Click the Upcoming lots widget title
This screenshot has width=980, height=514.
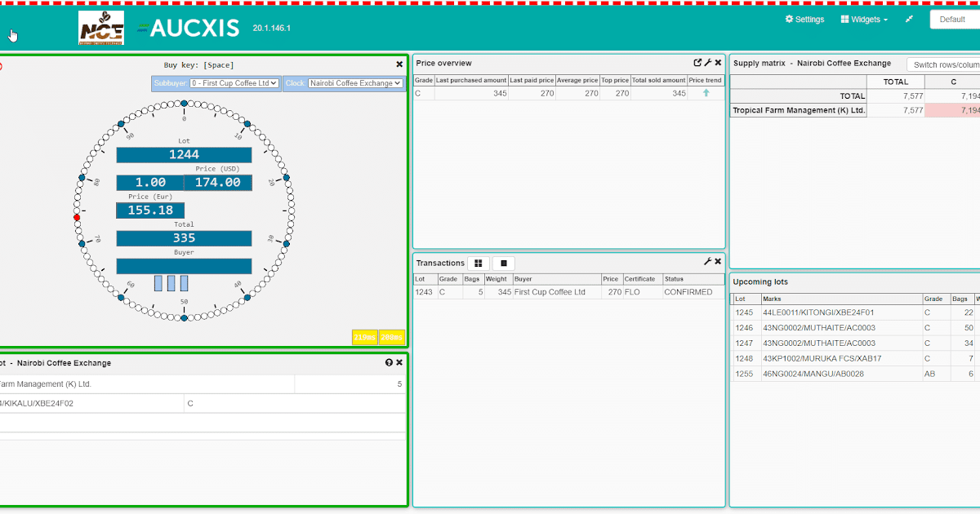760,281
